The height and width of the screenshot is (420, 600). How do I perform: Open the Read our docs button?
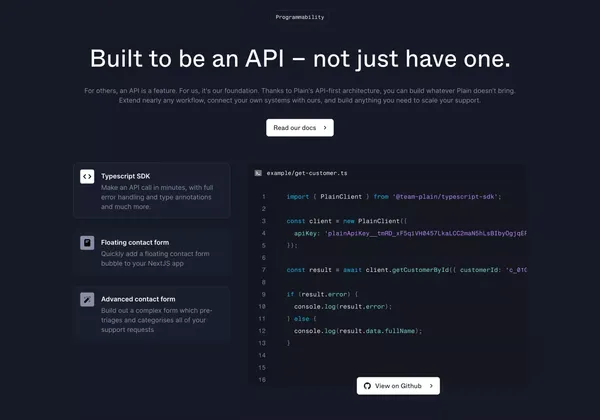(300, 128)
